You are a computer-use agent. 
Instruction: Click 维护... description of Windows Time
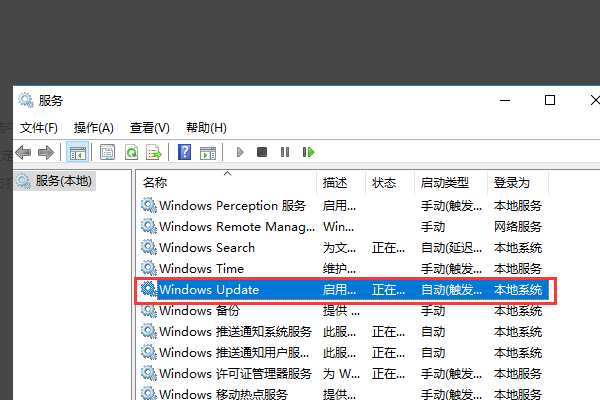[x=339, y=269]
